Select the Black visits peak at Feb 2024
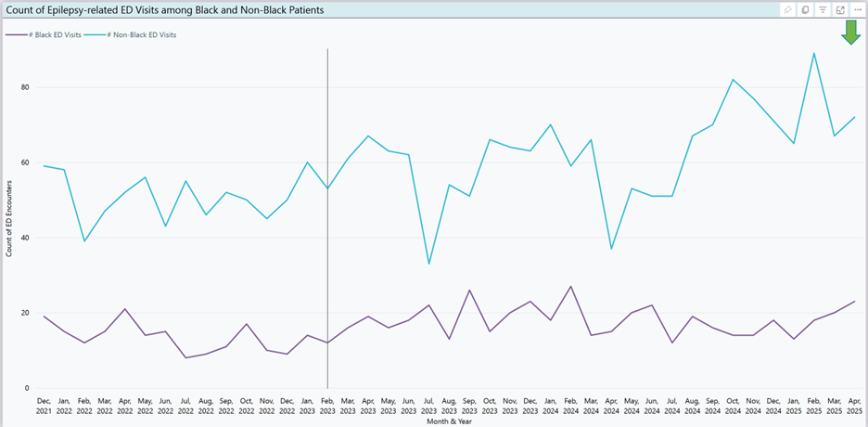Screen dimensions: 868x427 [570, 287]
